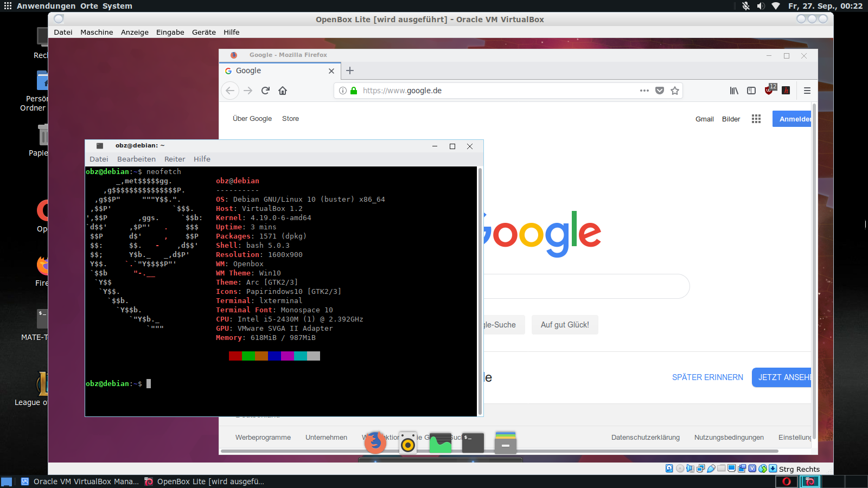
Task: Open the Google Store link
Action: (290, 119)
